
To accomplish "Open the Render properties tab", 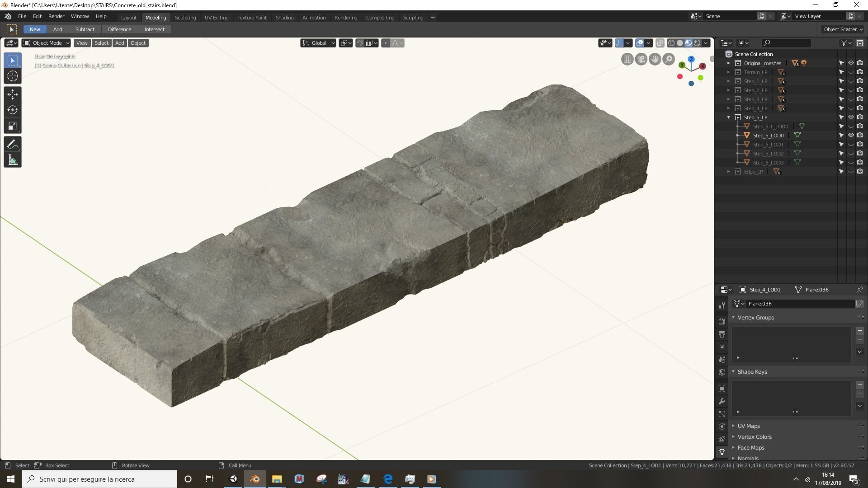I will (x=722, y=321).
